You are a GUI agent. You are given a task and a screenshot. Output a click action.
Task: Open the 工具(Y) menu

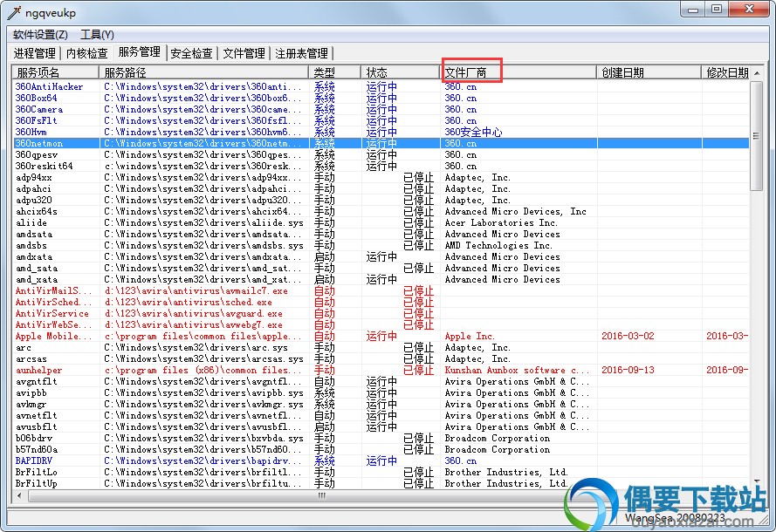tap(97, 35)
